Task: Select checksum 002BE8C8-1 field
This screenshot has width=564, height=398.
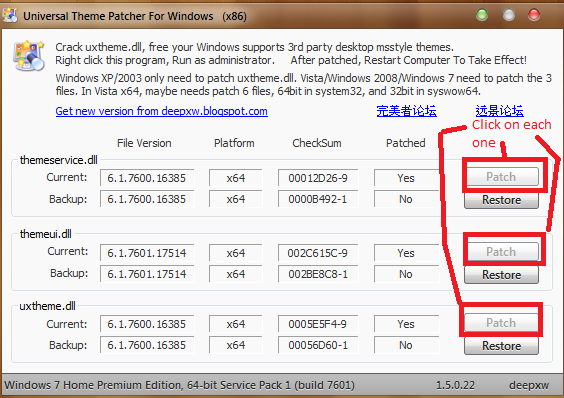Action: 318,274
